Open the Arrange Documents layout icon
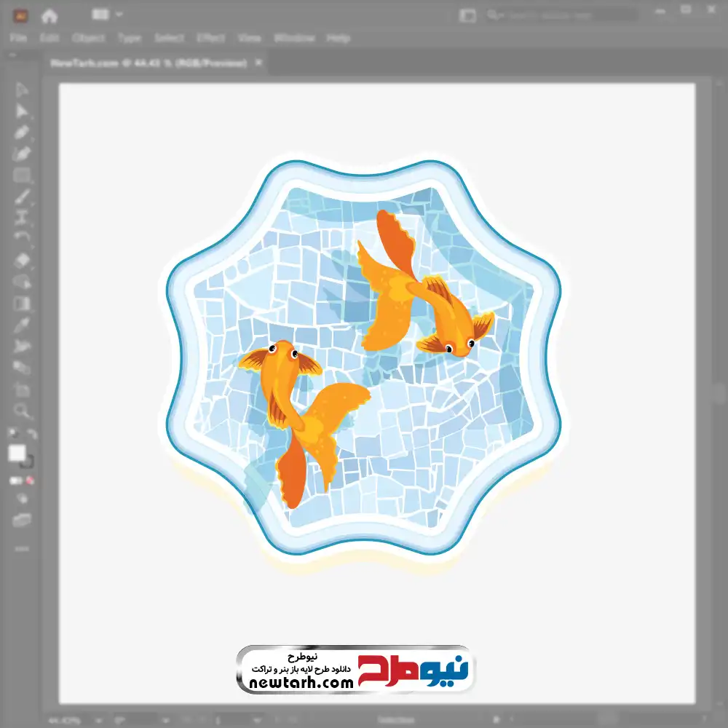This screenshot has height=728, width=728. pos(100,15)
